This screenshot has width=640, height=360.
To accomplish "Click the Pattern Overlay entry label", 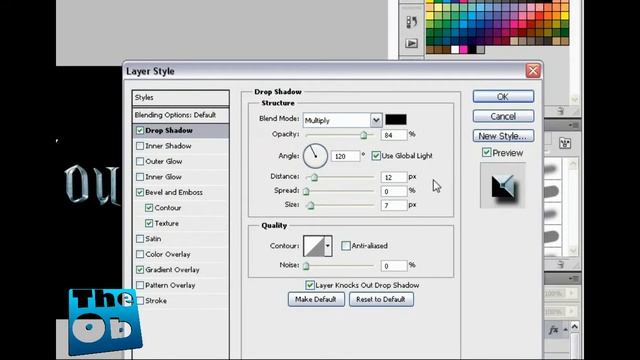I will (x=170, y=285).
